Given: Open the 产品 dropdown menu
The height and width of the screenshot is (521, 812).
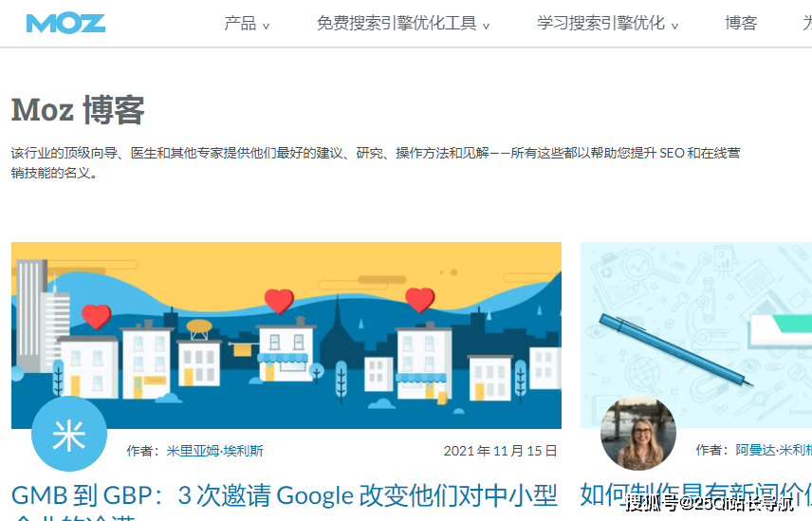Looking at the screenshot, I should tap(247, 24).
